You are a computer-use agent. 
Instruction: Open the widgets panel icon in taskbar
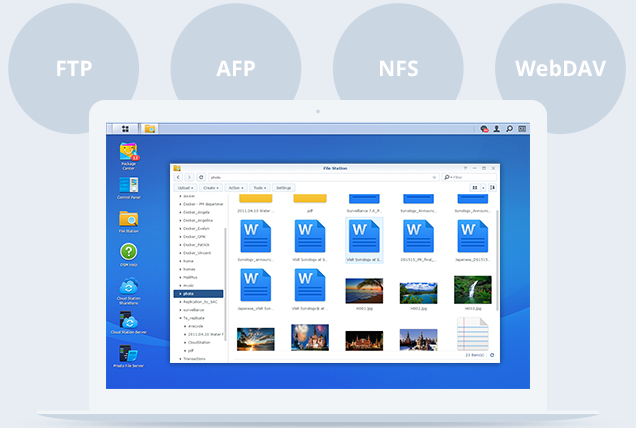(522, 129)
